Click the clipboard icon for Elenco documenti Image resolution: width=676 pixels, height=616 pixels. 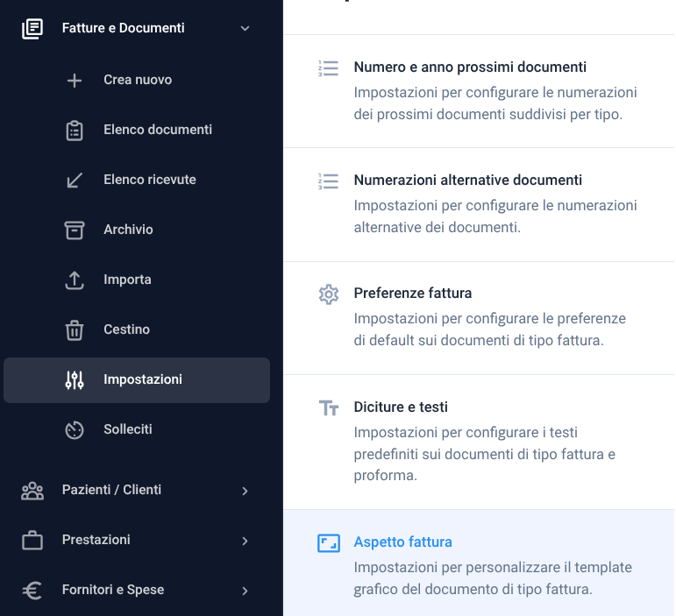click(75, 130)
